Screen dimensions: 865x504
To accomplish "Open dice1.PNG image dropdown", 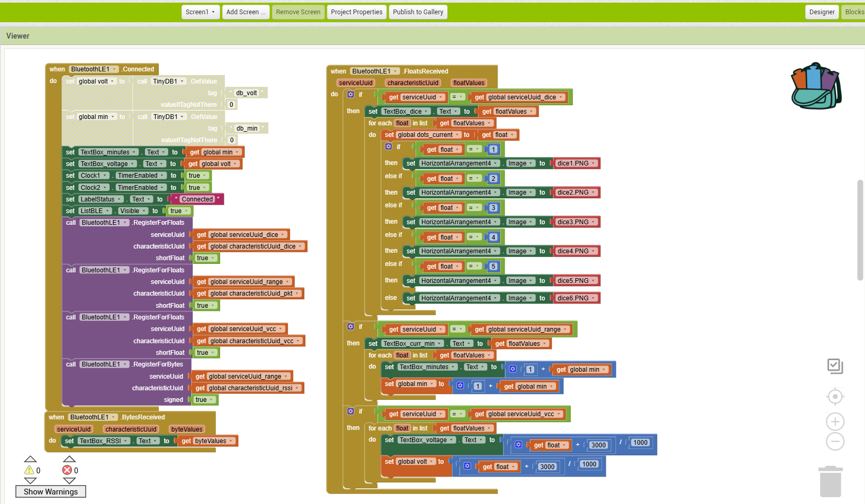I will (x=577, y=163).
